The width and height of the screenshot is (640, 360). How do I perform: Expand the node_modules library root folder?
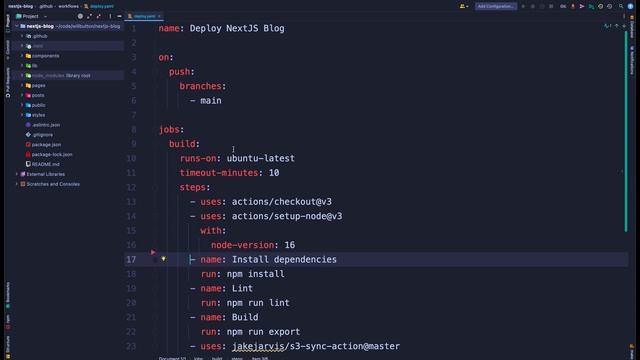click(x=22, y=76)
